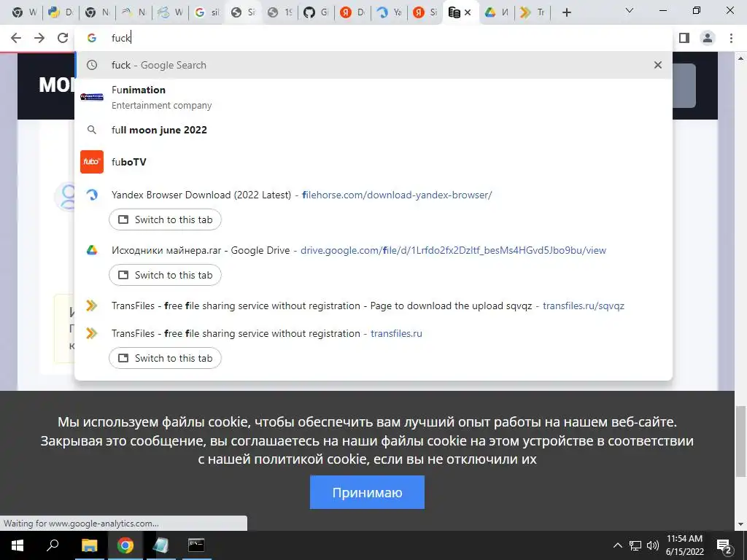Switch to tab under Исходники майнера.rar
The height and width of the screenshot is (560, 747).
[x=165, y=275]
